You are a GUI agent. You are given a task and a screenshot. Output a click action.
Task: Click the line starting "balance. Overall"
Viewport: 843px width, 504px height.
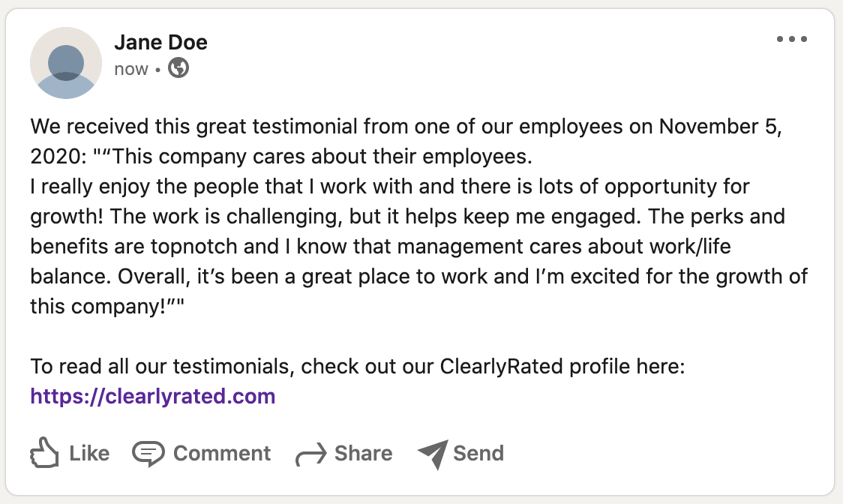(418, 277)
